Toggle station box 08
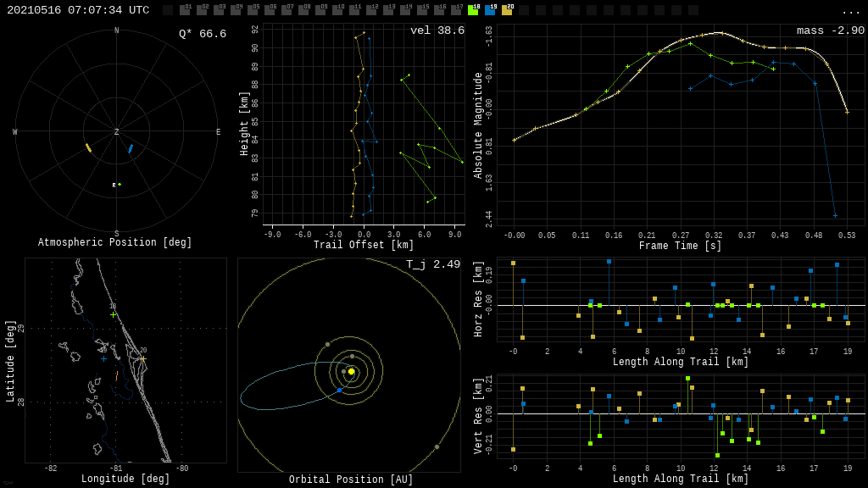The width and height of the screenshot is (868, 488). tap(304, 10)
